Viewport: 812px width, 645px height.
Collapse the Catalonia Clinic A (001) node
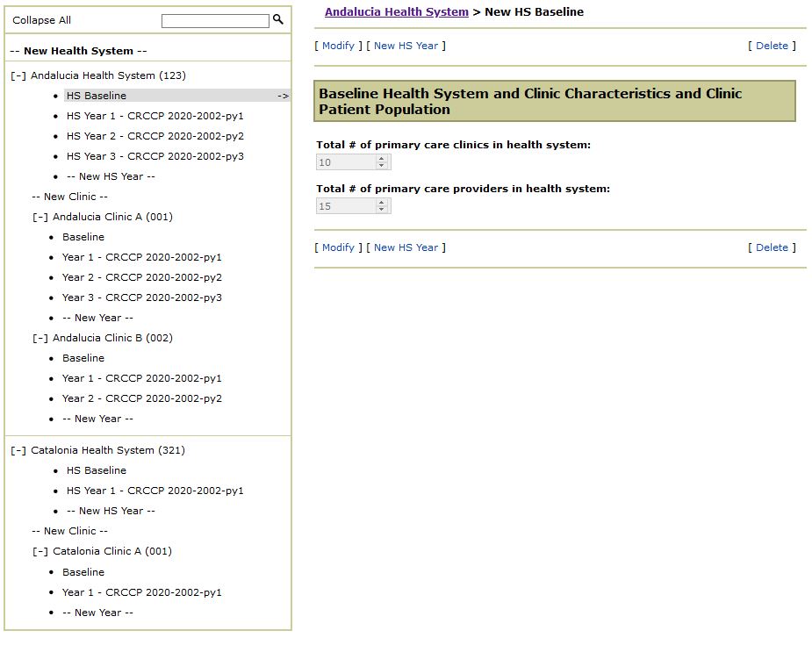tap(40, 551)
